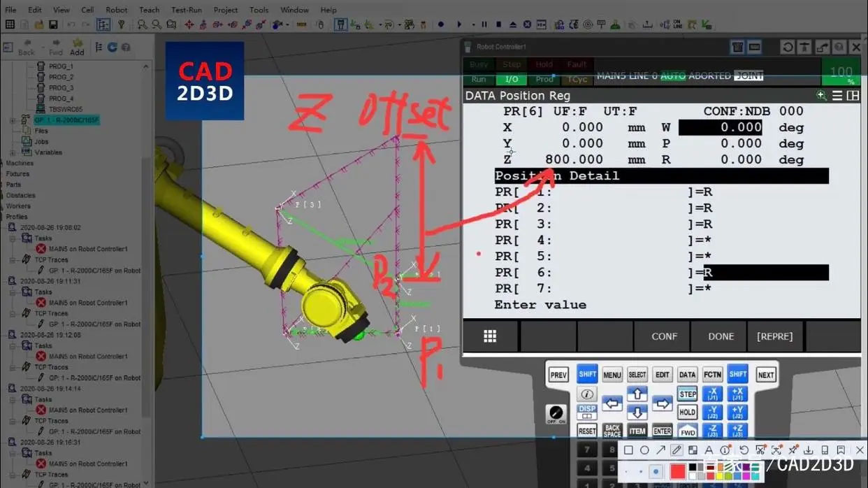The image size is (868, 488).
Task: Click the annotation undo icon
Action: coord(744,450)
